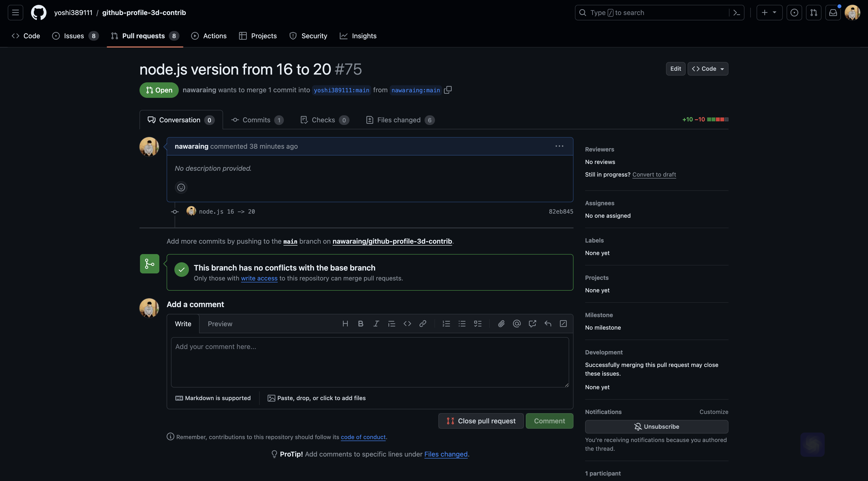Add a task list checkbox item
Viewport: 868px width, 481px height.
477,324
